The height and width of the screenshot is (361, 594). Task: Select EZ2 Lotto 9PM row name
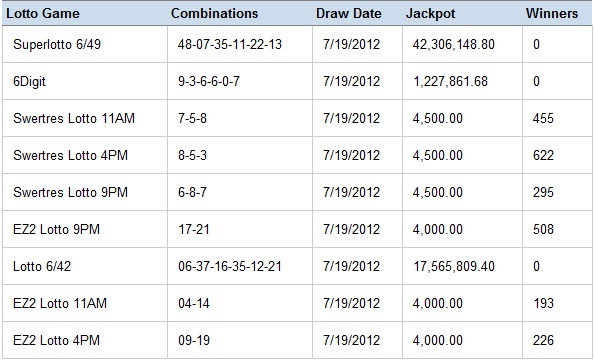[56, 229]
